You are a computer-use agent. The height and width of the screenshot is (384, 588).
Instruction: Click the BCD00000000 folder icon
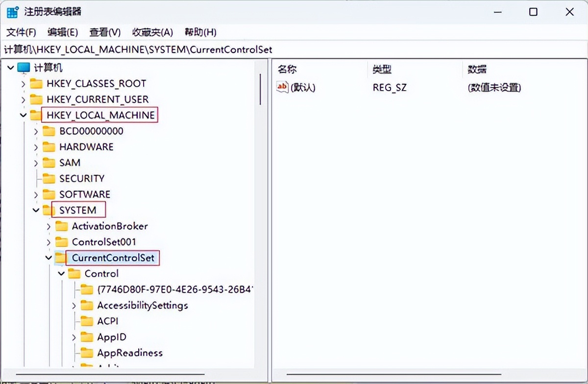[49, 131]
